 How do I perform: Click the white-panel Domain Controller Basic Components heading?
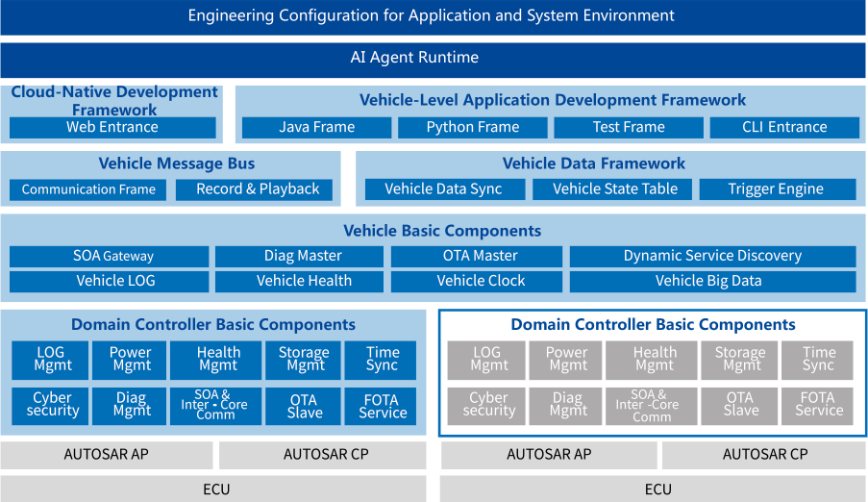654,325
